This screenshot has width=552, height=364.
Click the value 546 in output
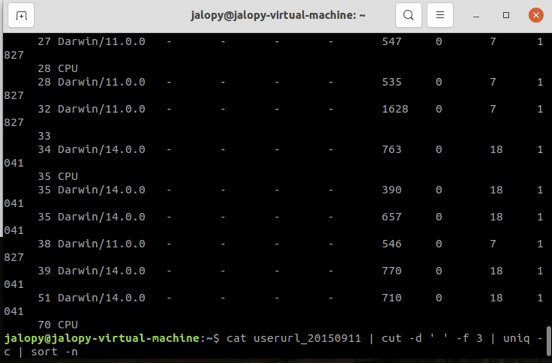391,244
